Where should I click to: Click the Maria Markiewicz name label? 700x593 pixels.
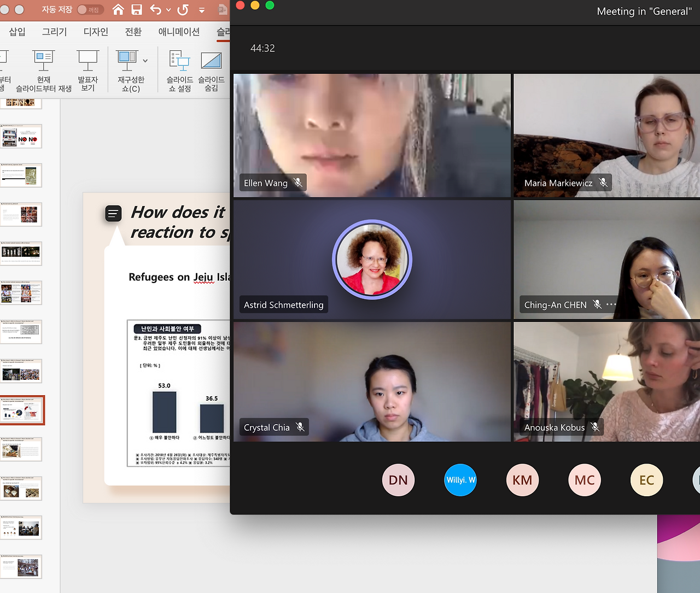558,183
